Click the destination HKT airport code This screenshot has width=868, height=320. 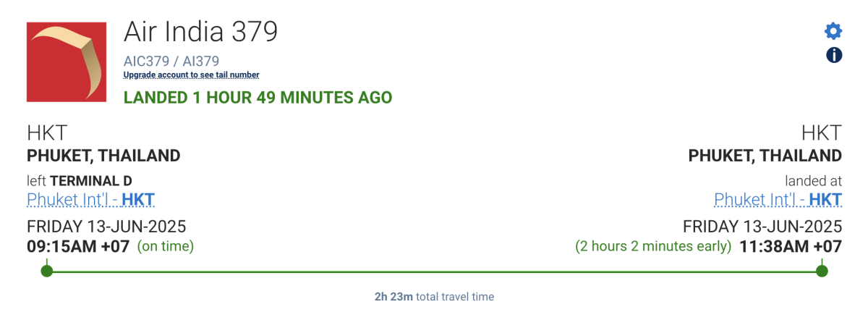[x=822, y=133]
